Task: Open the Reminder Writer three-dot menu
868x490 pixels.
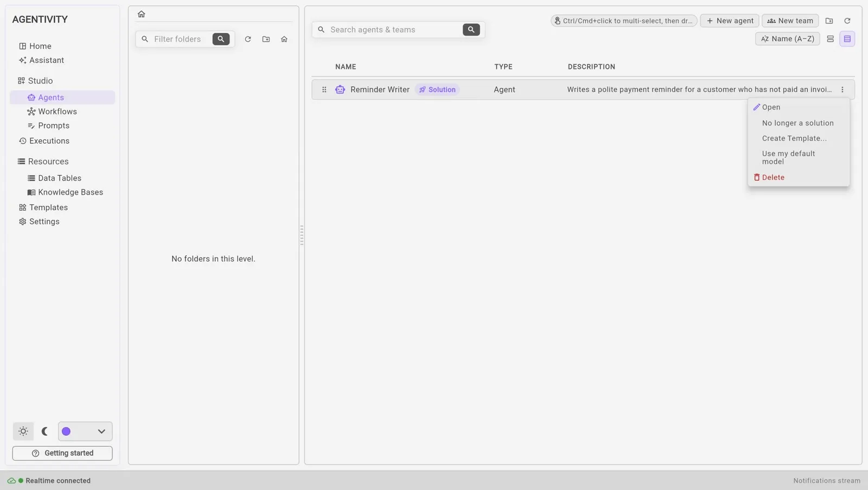Action: tap(842, 89)
